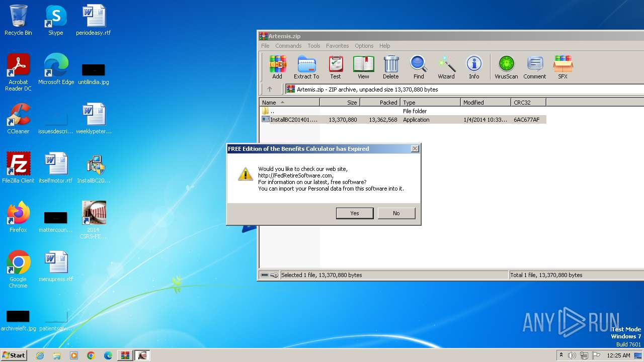Screen dimensions: 644x362
Task: Open the Tools menu
Action: click(314, 46)
